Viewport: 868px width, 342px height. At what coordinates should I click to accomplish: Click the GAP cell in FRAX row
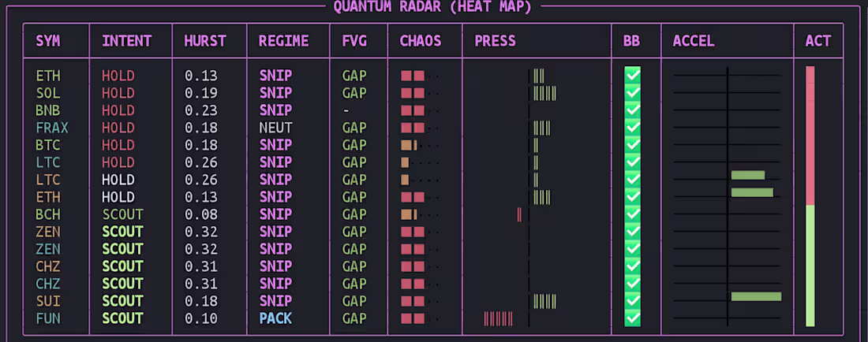[x=354, y=128]
